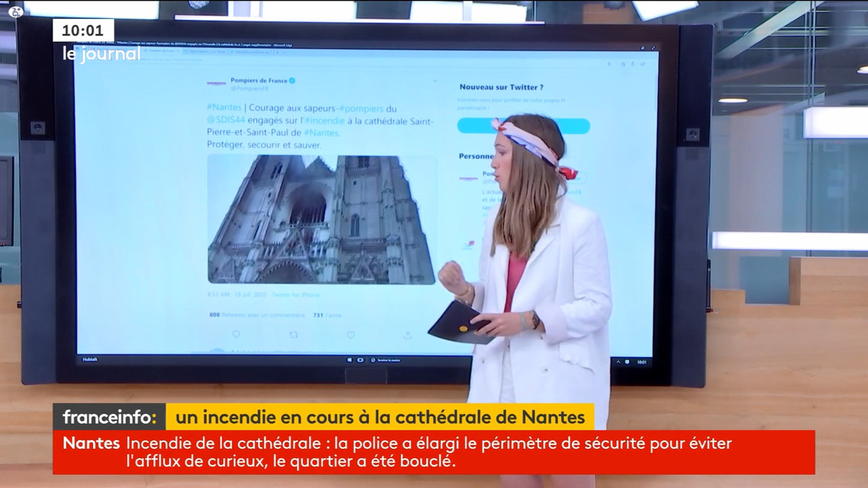Open the #pompiers hashtag link
Viewport: 868px width, 488px height.
(x=361, y=108)
